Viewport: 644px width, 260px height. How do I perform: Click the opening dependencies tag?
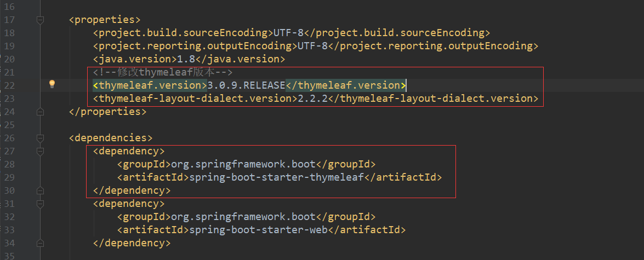point(111,138)
